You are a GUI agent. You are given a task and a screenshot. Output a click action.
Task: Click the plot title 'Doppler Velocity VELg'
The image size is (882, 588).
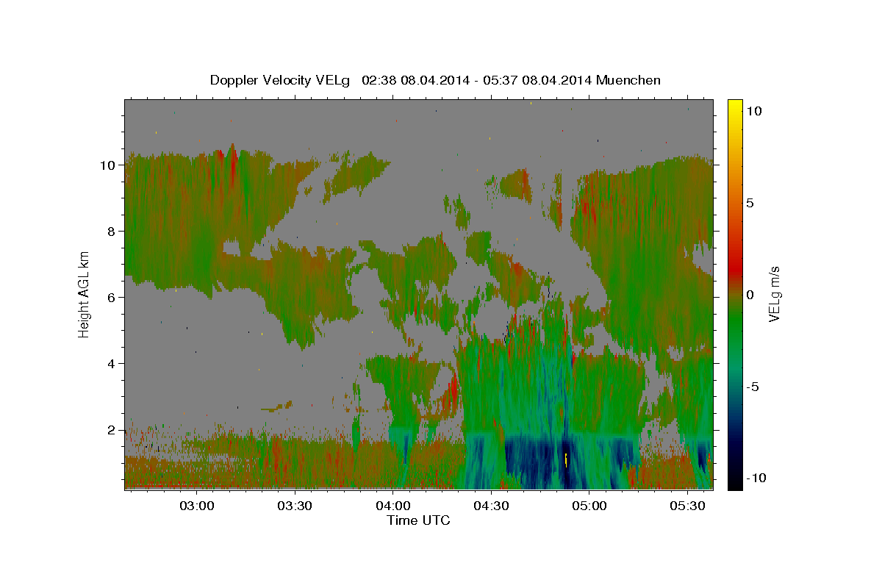282,80
